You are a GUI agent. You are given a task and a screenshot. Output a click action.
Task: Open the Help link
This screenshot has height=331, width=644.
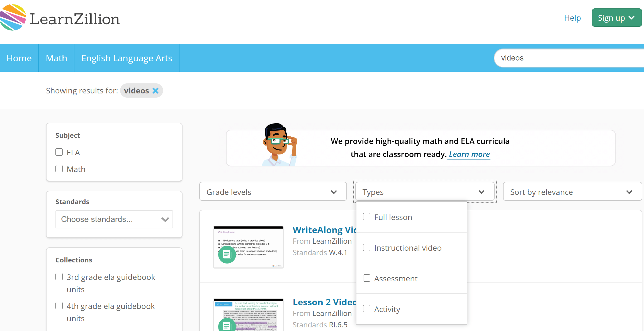tap(572, 18)
